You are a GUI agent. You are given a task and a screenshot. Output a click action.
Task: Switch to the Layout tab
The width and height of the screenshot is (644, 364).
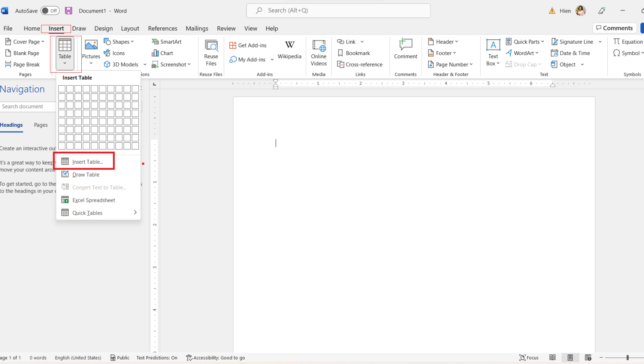tap(130, 29)
